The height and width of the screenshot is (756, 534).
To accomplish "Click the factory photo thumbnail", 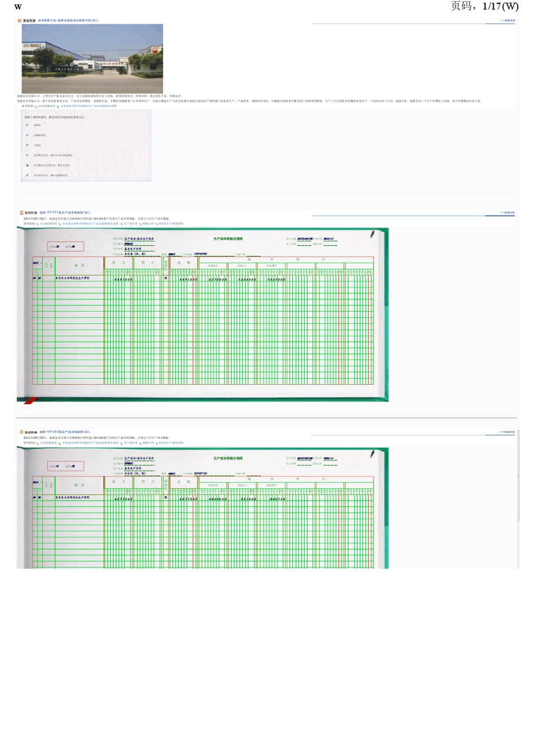I will 92,58.
